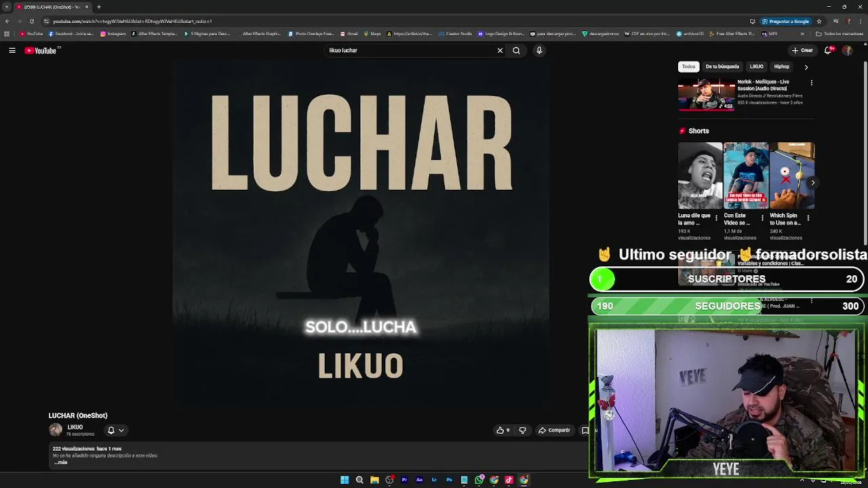Like the LUCHAR video
This screenshot has width=868, height=488.
point(502,430)
